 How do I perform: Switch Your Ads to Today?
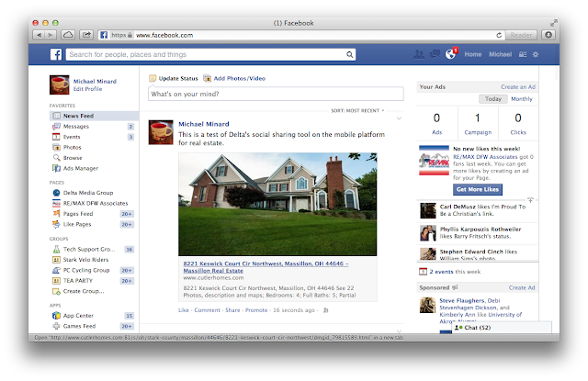[493, 99]
